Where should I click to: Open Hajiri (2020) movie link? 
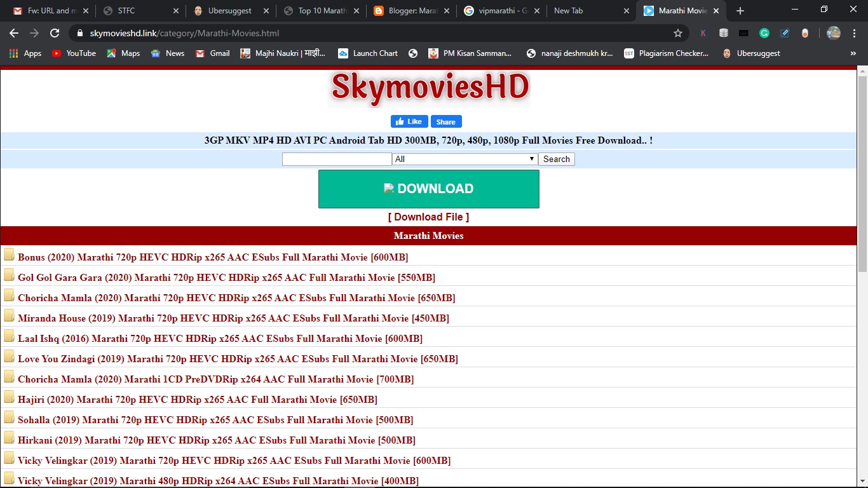(198, 400)
